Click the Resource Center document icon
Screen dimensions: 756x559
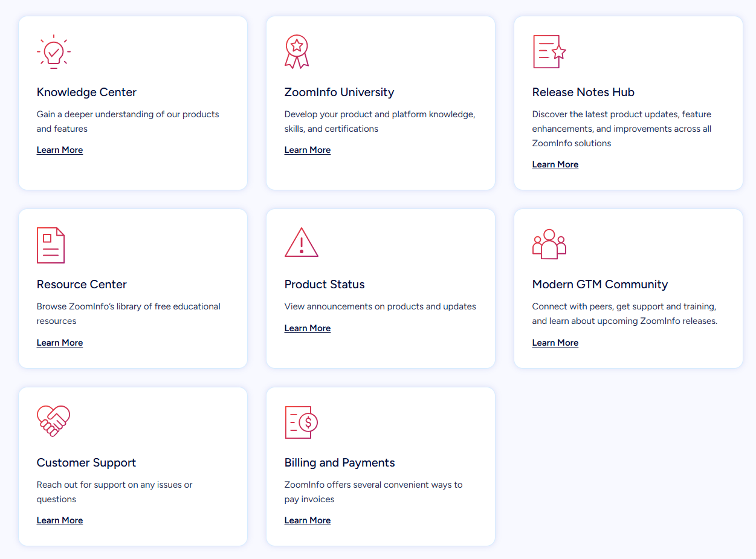[x=51, y=245]
